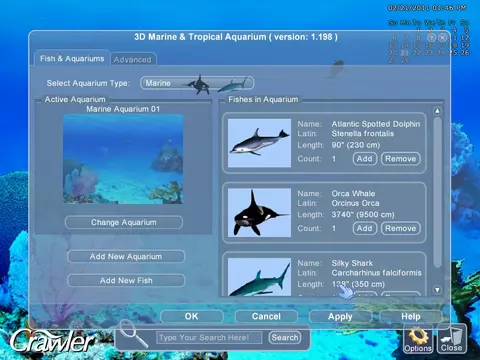Click the magnifying glass search icon
480x360 pixels.
pyautogui.click(x=133, y=333)
